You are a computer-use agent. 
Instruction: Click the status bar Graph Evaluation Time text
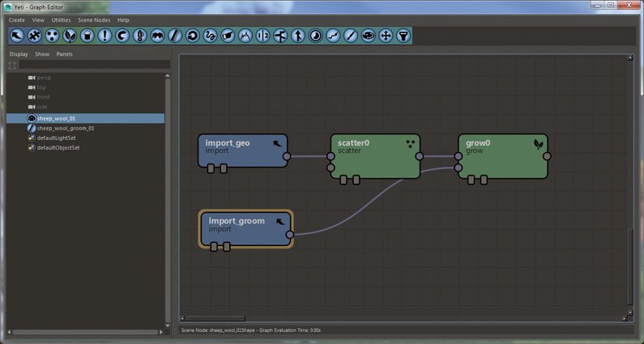[x=290, y=330]
